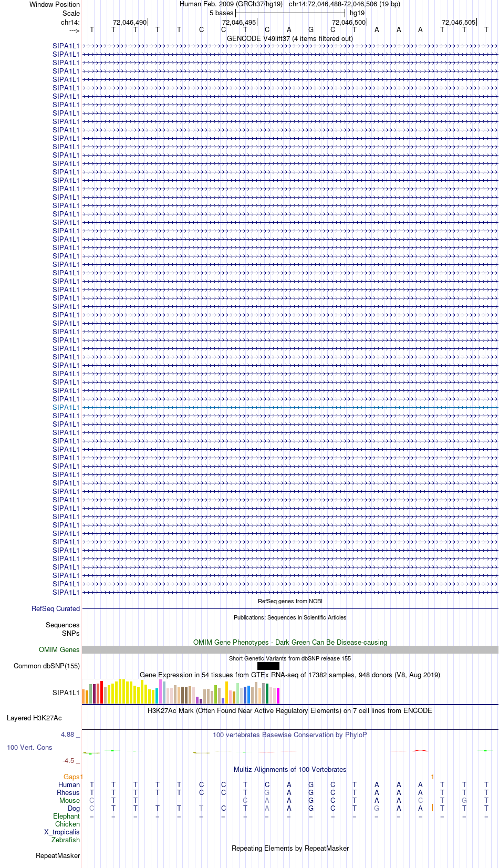
Task: Click the Rhesus alignment species label
Action: 68,793
